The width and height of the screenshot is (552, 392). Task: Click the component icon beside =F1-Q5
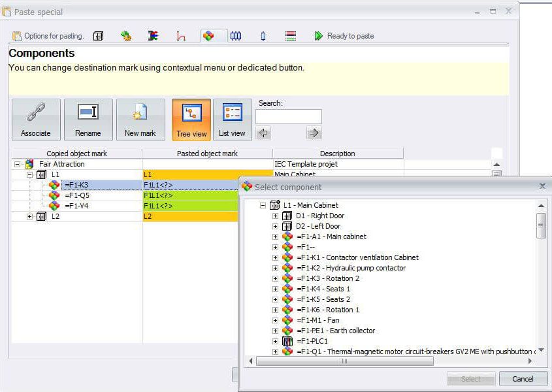(54, 195)
